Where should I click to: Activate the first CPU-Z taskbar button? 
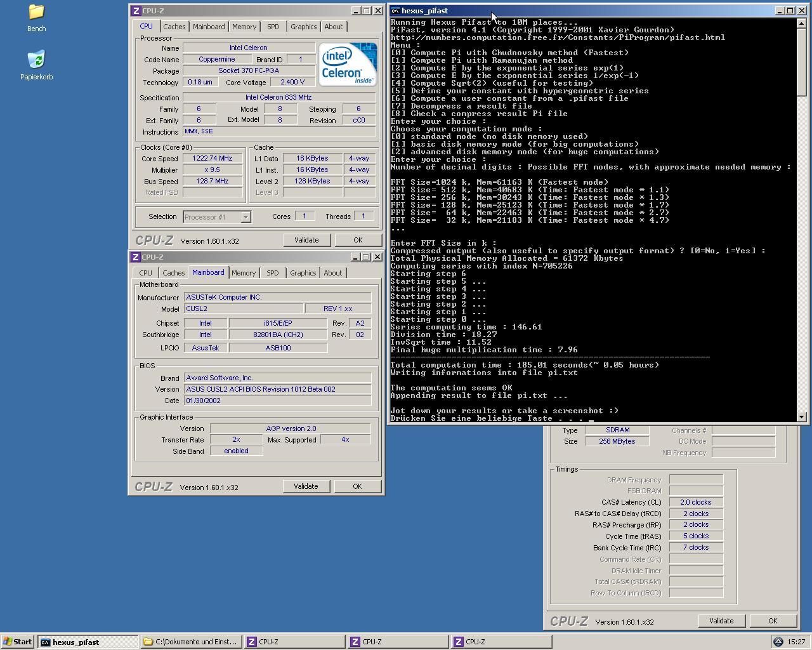point(294,642)
